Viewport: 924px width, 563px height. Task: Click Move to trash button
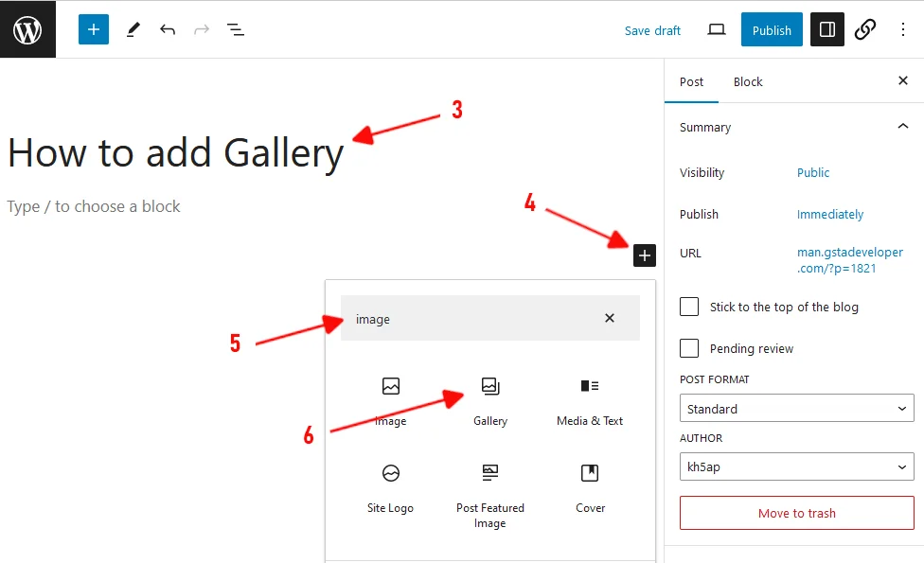pyautogui.click(x=796, y=513)
